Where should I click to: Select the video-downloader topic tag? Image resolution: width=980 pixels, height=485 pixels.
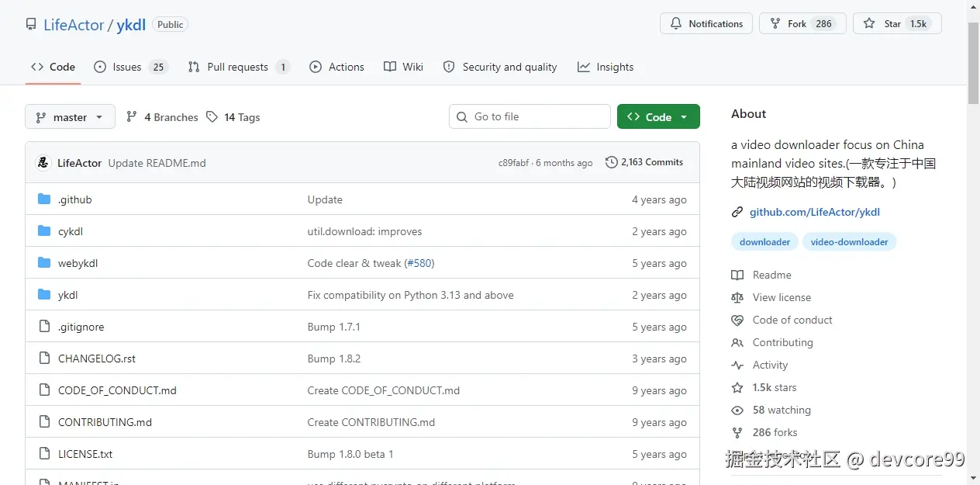pyautogui.click(x=850, y=242)
